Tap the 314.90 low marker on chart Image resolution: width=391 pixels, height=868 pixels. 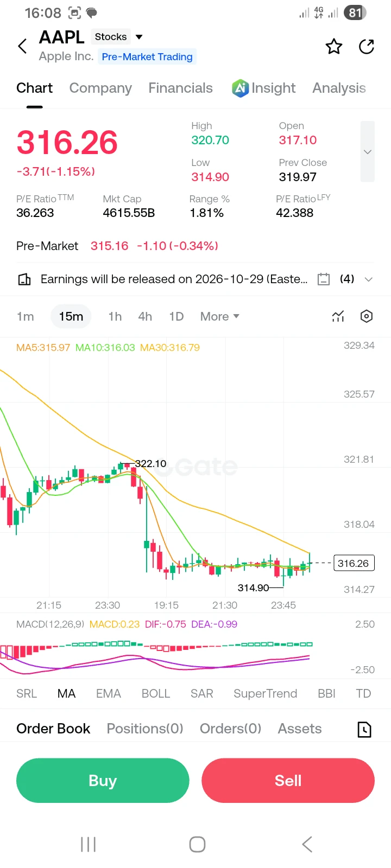[x=253, y=588]
